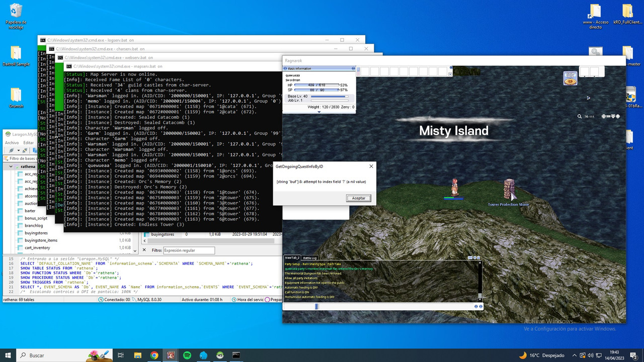Open Papelera de reciclaje desktop icon
Viewport: 644px width, 362px height.
pos(16,16)
